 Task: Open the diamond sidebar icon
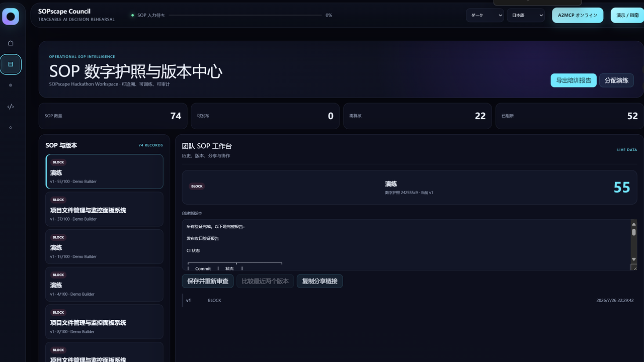pyautogui.click(x=11, y=128)
